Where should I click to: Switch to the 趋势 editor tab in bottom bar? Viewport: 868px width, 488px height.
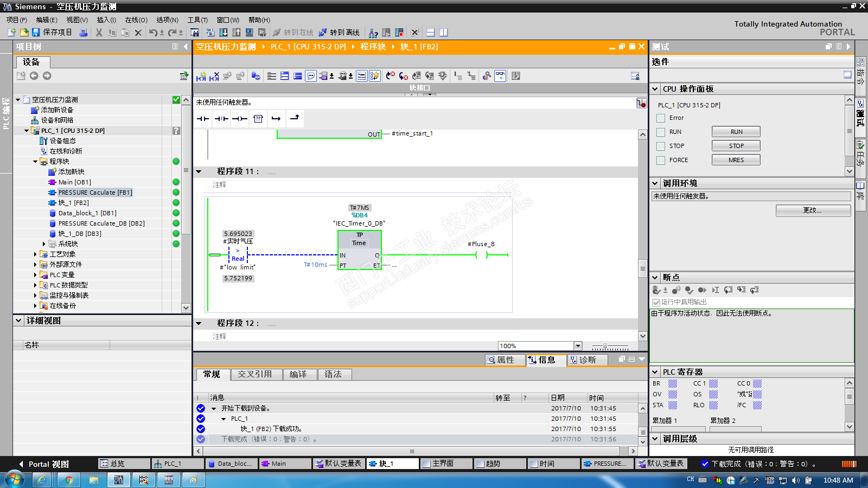[500, 464]
